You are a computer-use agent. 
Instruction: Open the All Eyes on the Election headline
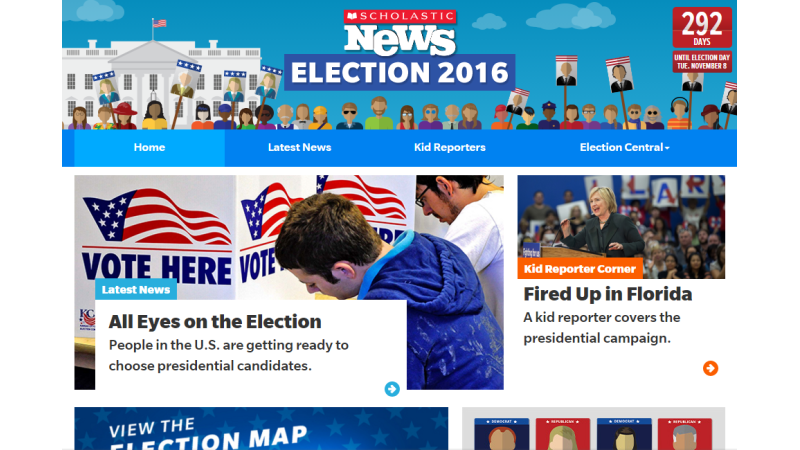(215, 322)
